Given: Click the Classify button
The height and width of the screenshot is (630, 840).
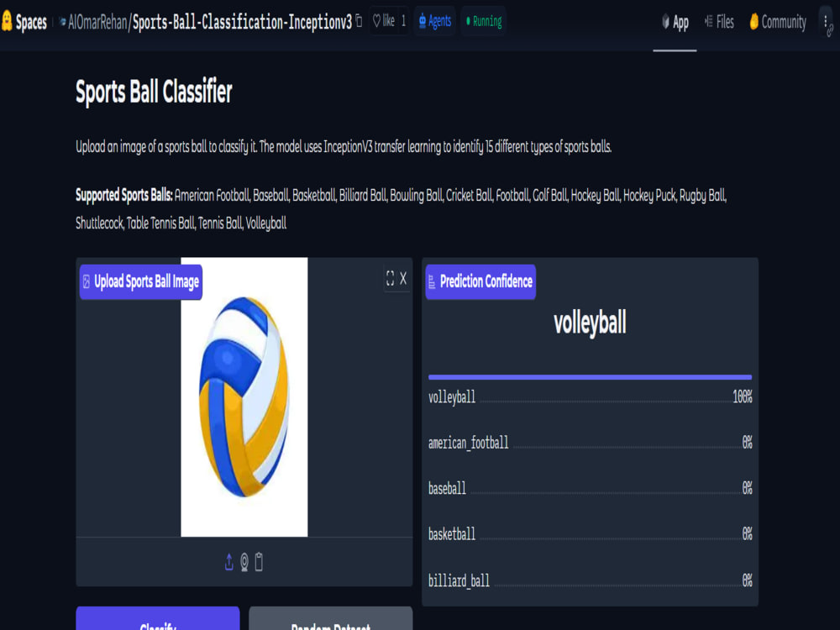Looking at the screenshot, I should pyautogui.click(x=158, y=619).
